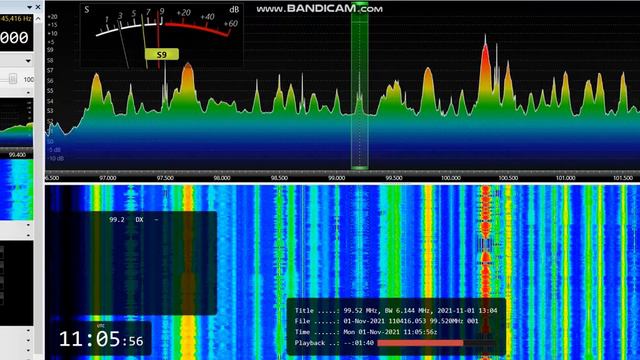The height and width of the screenshot is (360, 640).
Task: Click the slider handle beside value 100
Action: click(x=13, y=79)
